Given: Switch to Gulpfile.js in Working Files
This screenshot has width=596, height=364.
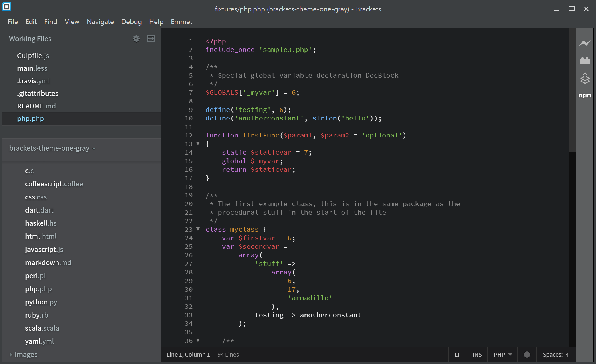Looking at the screenshot, I should click(x=33, y=56).
